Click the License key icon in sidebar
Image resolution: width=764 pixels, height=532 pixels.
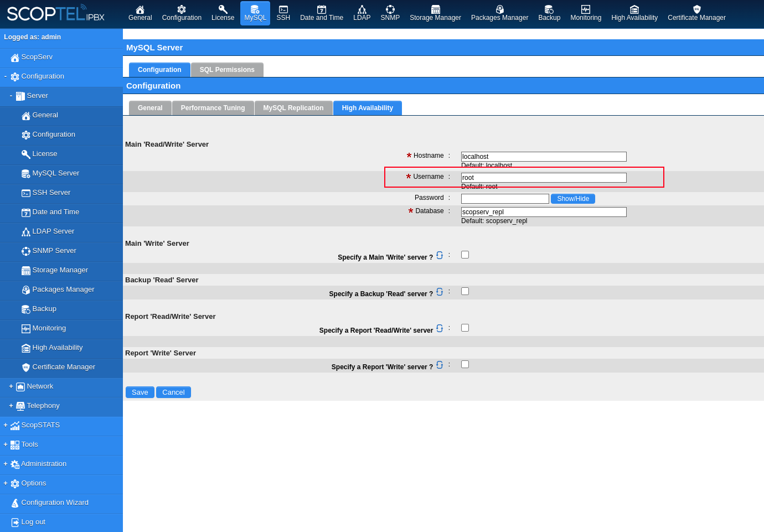click(x=26, y=154)
